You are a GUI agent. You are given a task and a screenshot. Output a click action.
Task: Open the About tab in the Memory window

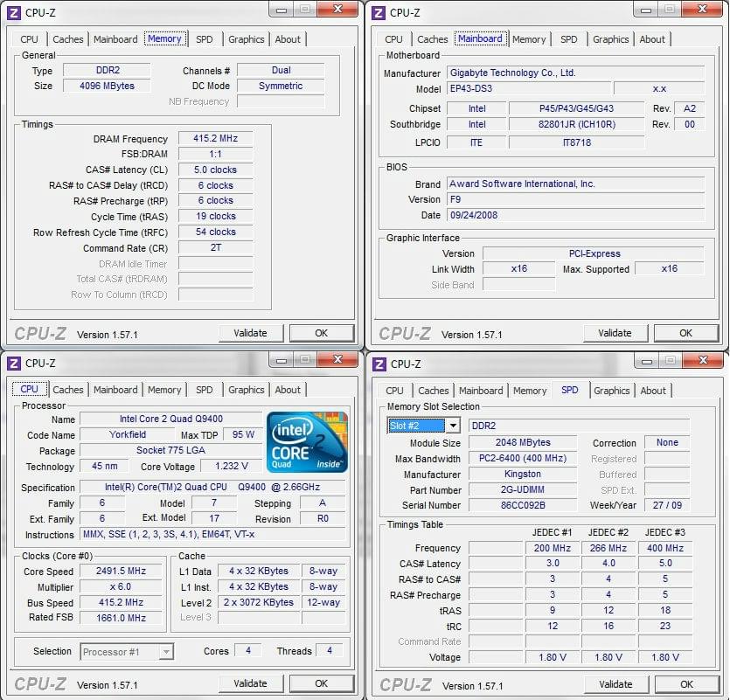click(288, 39)
